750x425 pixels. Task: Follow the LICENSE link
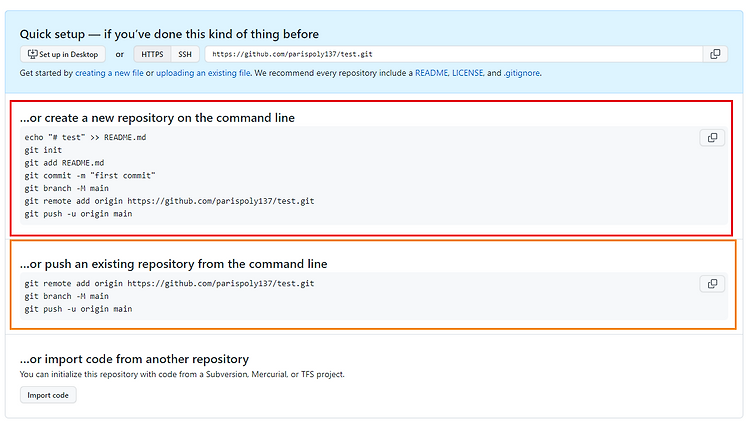pyautogui.click(x=468, y=73)
